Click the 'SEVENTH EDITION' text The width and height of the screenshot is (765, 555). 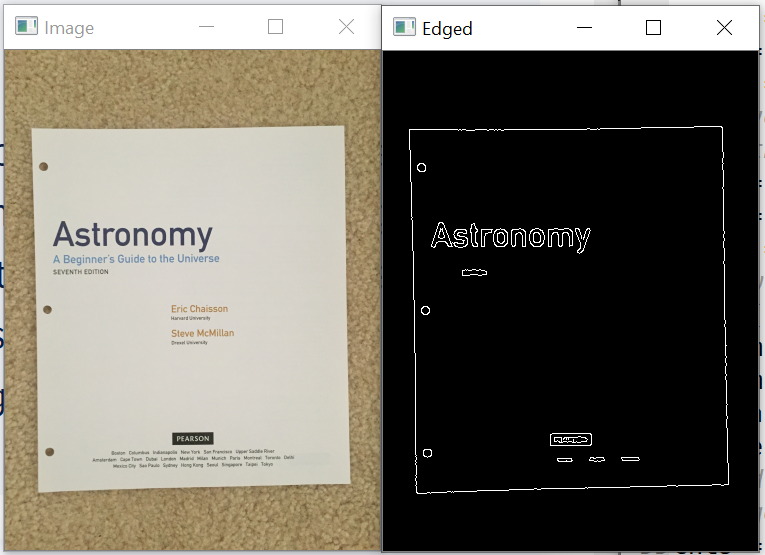coord(81,272)
